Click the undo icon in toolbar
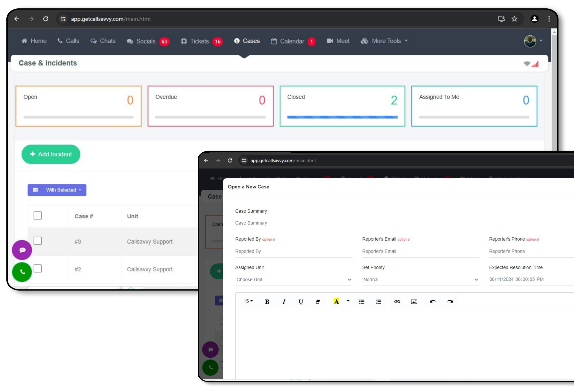 click(433, 301)
